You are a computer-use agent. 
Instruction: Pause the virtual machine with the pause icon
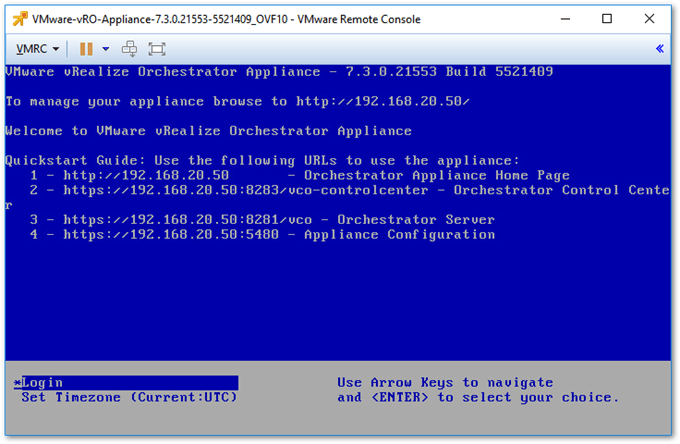tap(86, 49)
